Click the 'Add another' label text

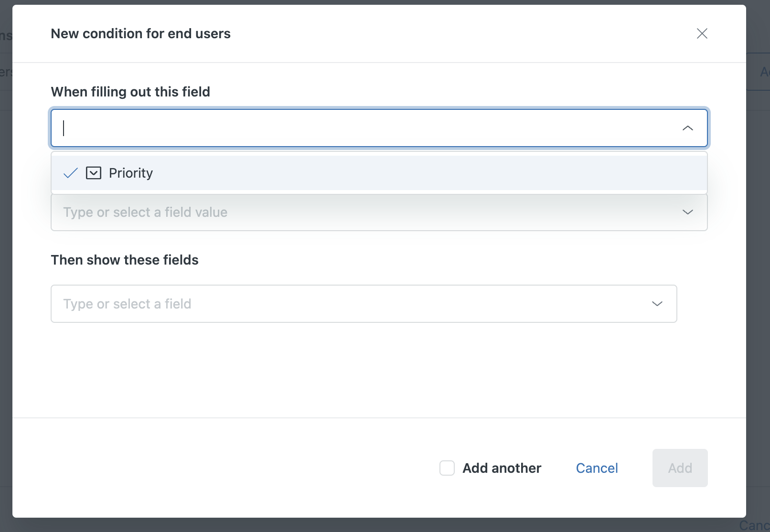(x=502, y=468)
